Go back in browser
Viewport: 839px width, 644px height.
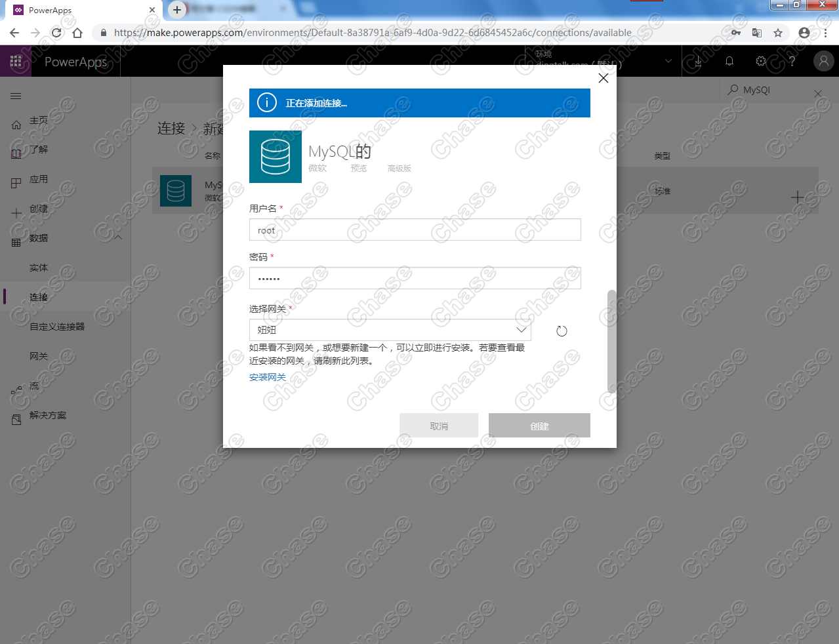point(14,33)
